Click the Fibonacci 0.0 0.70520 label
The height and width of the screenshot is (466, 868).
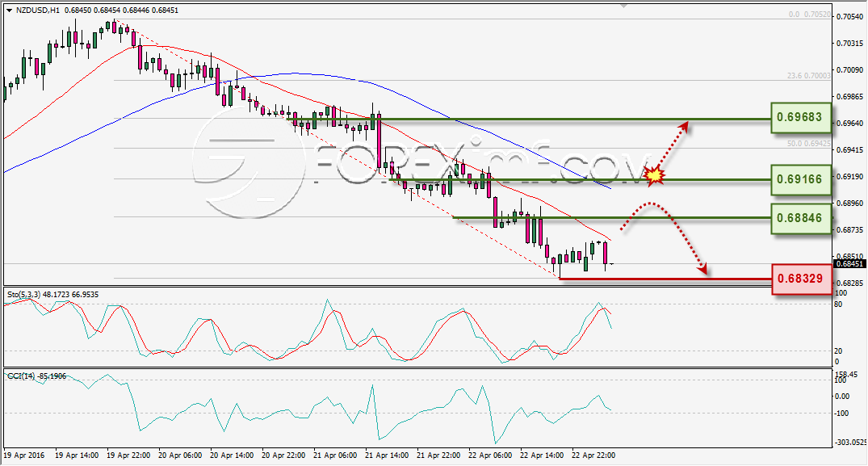[809, 15]
